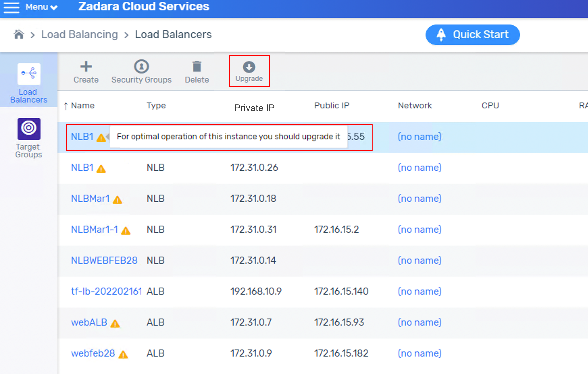This screenshot has width=588, height=374.
Task: Open network (no name) for NLB1 172.31.0.26
Action: (420, 168)
